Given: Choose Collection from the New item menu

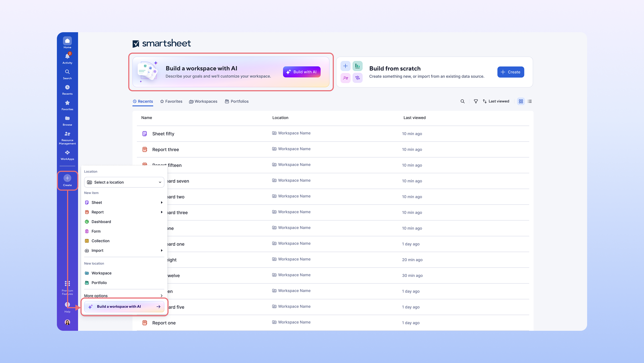Looking at the screenshot, I should pos(124,241).
